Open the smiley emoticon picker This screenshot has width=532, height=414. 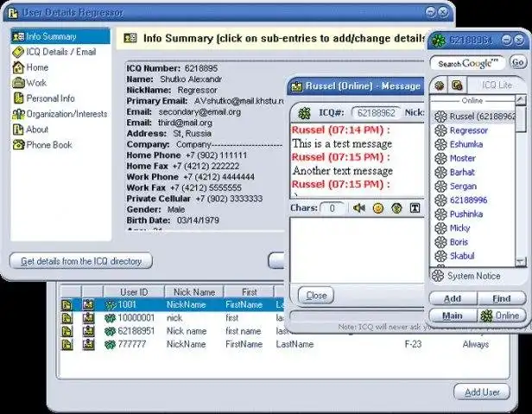[378, 208]
